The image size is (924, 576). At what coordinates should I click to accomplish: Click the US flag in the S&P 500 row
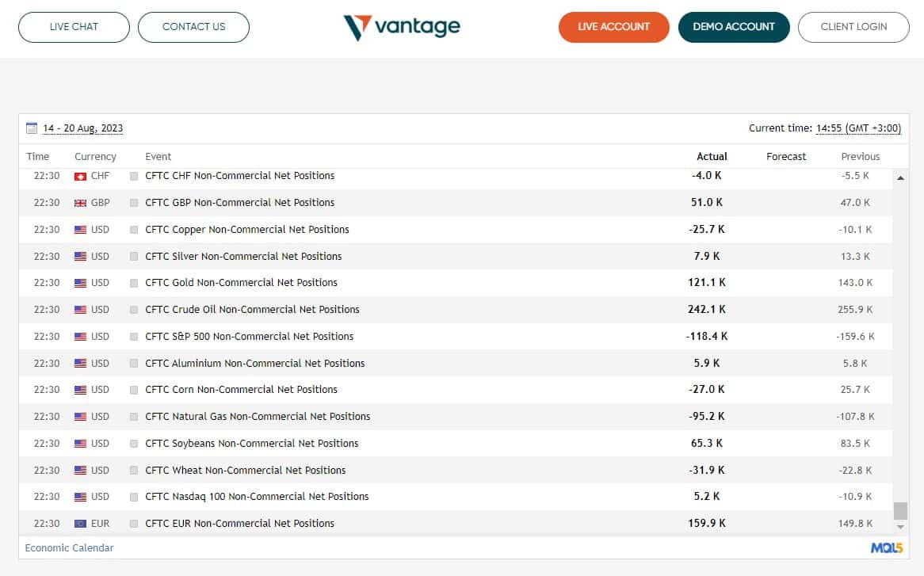80,337
